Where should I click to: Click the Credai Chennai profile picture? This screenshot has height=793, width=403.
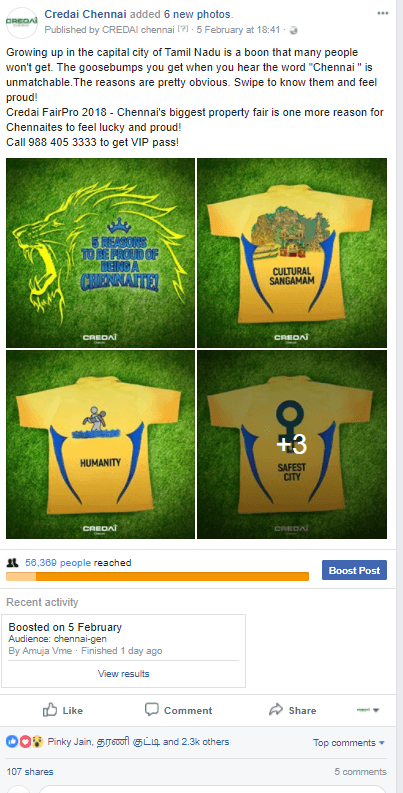pos(21,23)
